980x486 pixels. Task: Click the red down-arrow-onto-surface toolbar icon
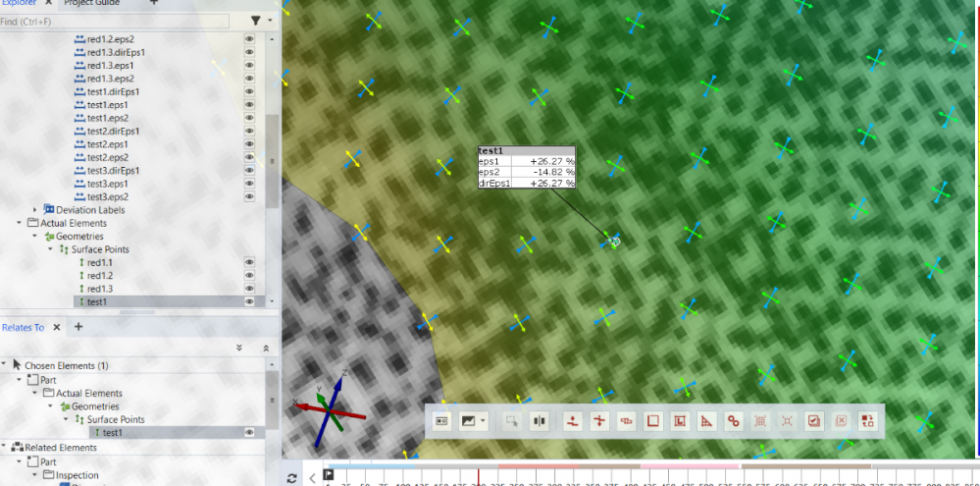tap(572, 421)
